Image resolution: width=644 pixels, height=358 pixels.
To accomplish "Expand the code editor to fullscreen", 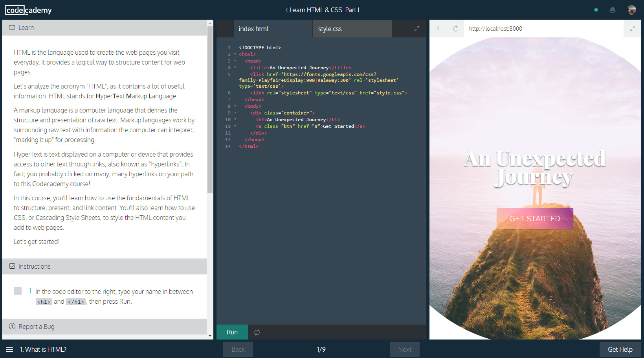I will click(417, 29).
